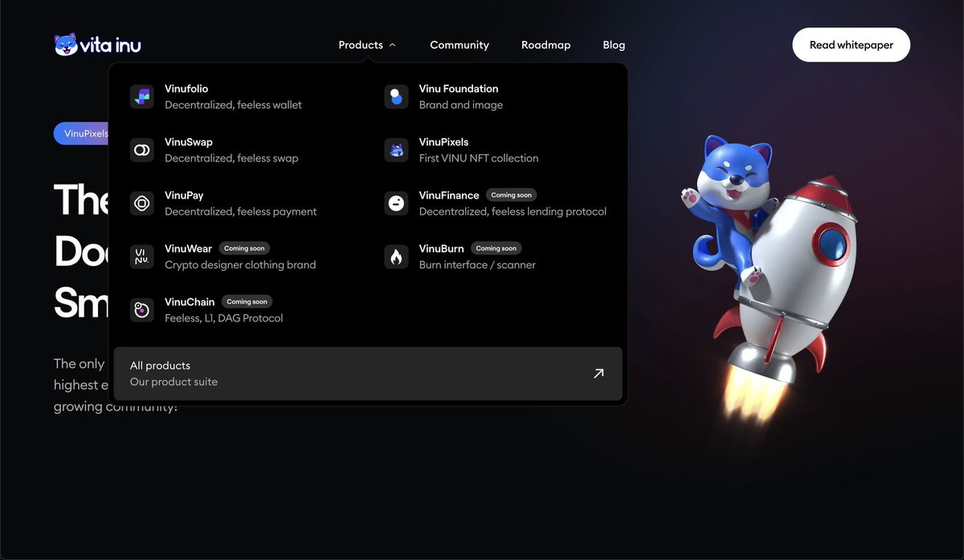964x560 pixels.
Task: Select the VinuWear product title
Action: pos(189,248)
